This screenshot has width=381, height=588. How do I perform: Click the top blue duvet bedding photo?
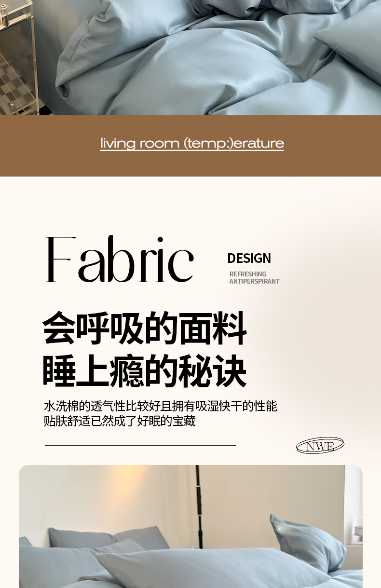click(190, 57)
